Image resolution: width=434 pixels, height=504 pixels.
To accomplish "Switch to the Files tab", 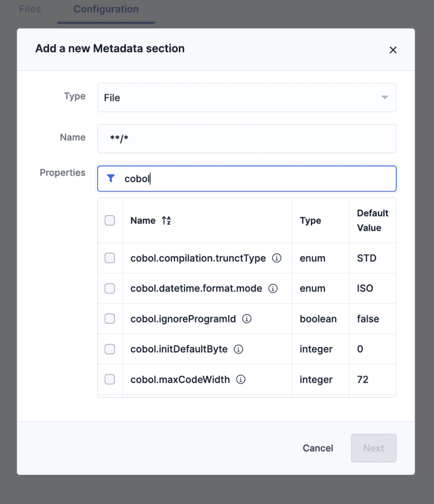I will tap(30, 9).
